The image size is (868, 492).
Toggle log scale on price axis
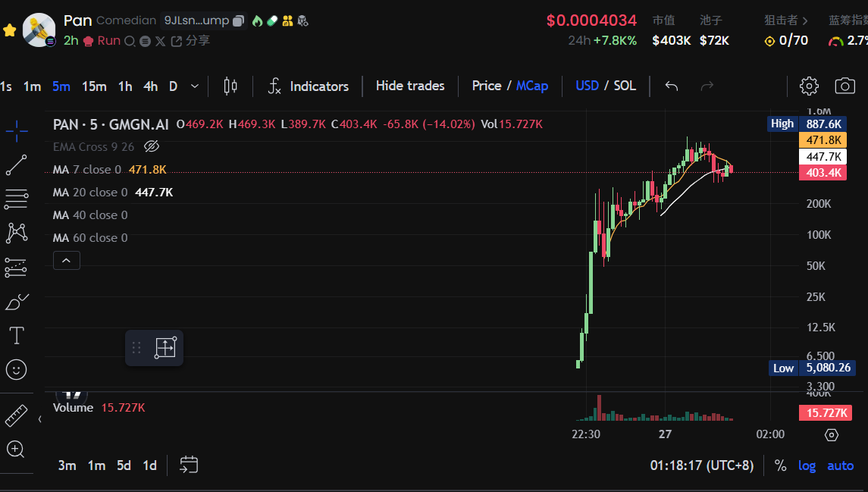[807, 465]
